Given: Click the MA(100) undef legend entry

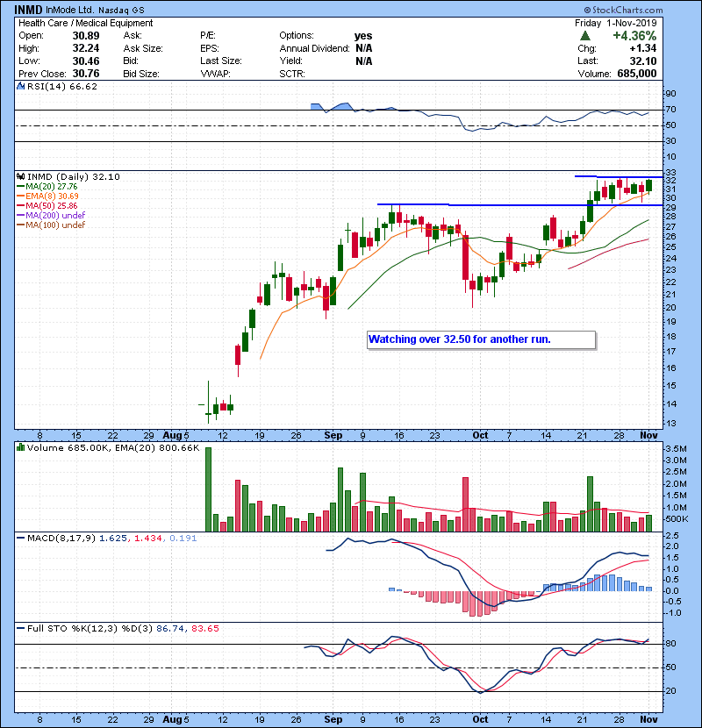Looking at the screenshot, I should [51, 225].
